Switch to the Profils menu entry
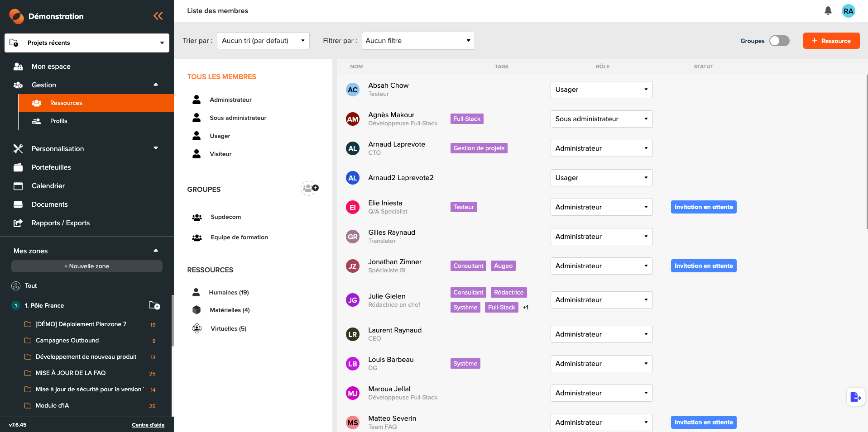The image size is (868, 432). point(58,121)
